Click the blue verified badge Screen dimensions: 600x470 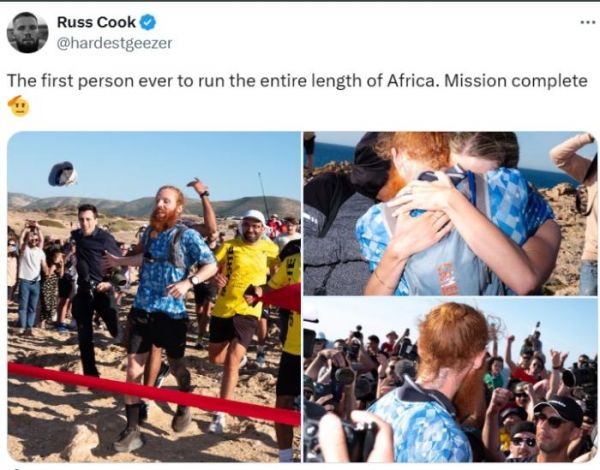pos(148,22)
